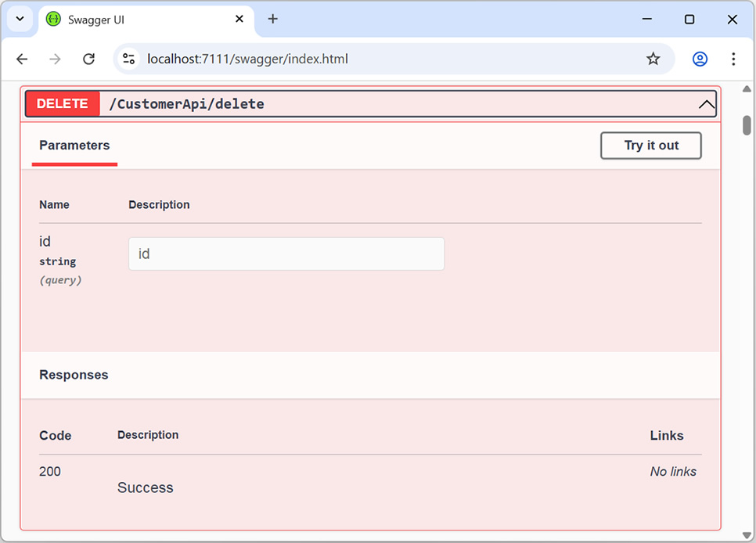Close the browser window
Image resolution: width=756 pixels, height=543 pixels.
tap(732, 20)
